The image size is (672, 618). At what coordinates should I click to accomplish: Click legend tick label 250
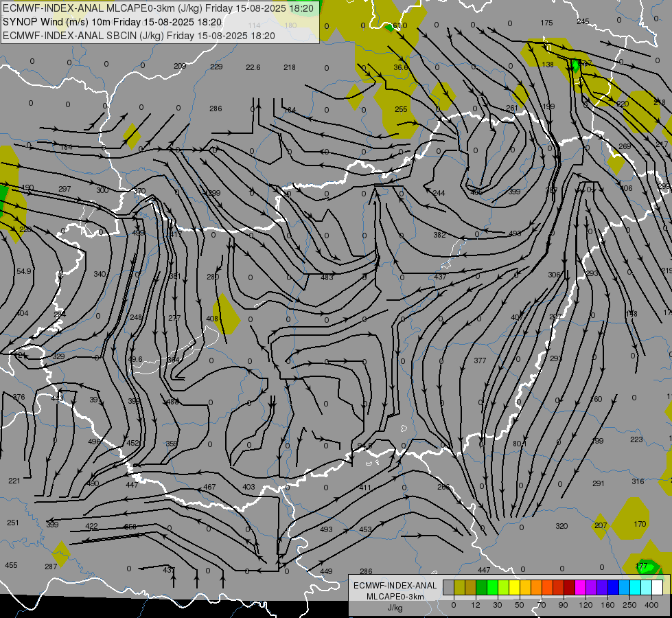629,605
